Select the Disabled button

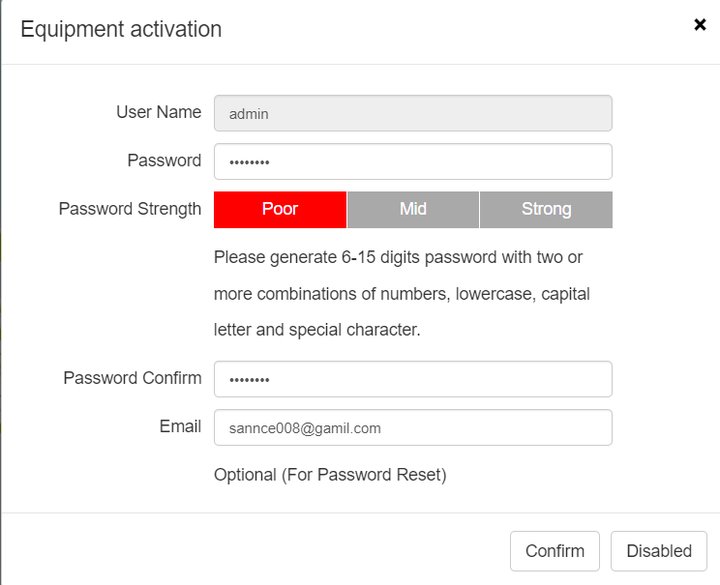[x=659, y=551]
